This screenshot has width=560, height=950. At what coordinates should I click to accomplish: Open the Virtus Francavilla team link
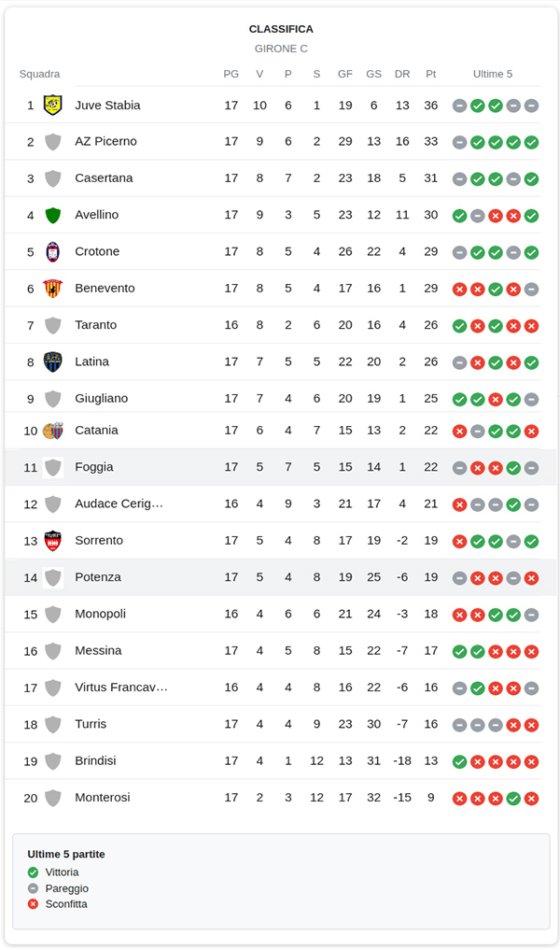click(121, 688)
